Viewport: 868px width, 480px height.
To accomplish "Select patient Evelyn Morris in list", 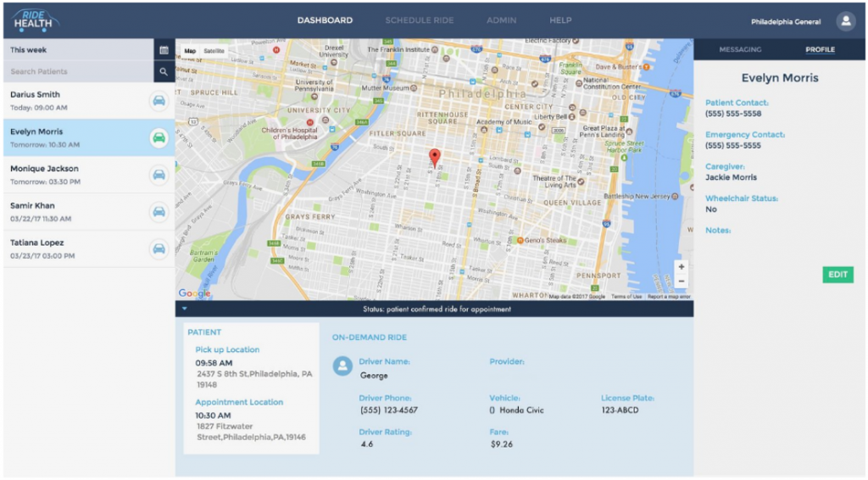I will click(89, 138).
